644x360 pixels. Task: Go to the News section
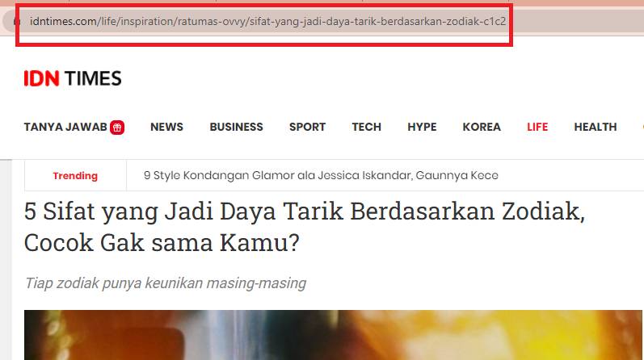pos(166,127)
